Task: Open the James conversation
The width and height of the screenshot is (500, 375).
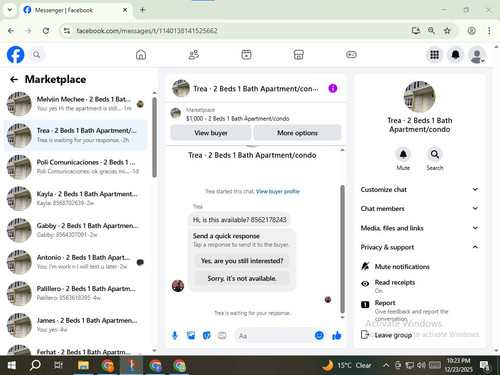Action: [x=75, y=325]
